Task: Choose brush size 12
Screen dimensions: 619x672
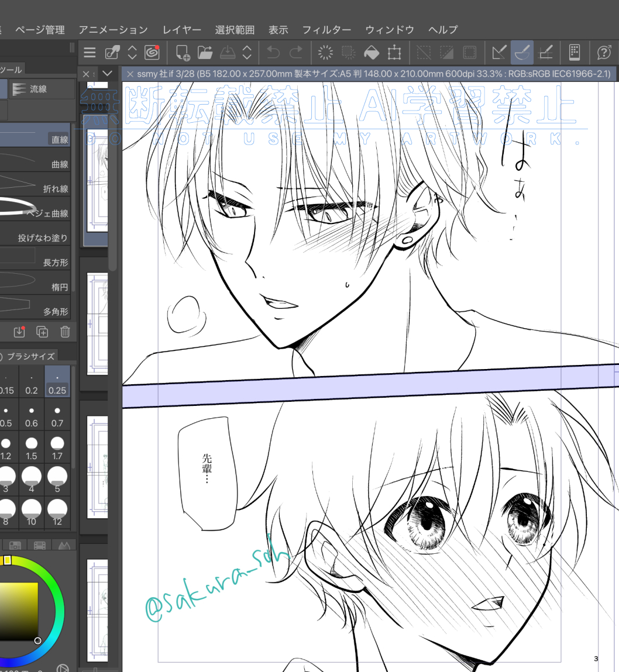Action: pos(57,514)
